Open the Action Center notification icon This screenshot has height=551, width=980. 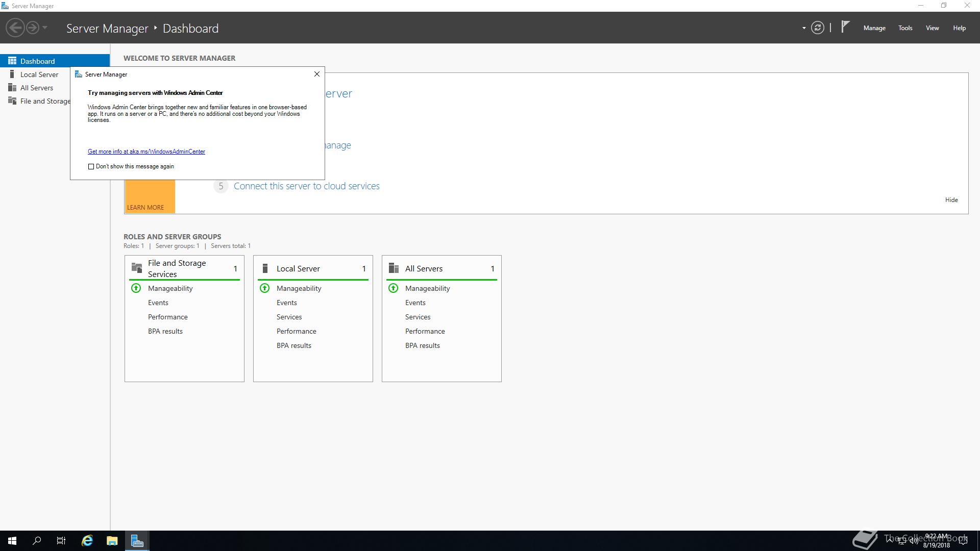(963, 541)
